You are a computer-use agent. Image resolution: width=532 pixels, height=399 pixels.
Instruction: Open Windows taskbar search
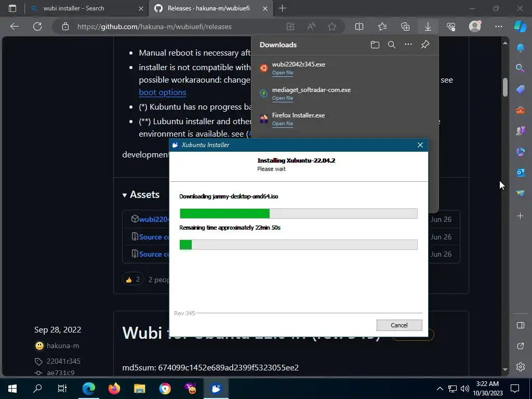click(37, 388)
